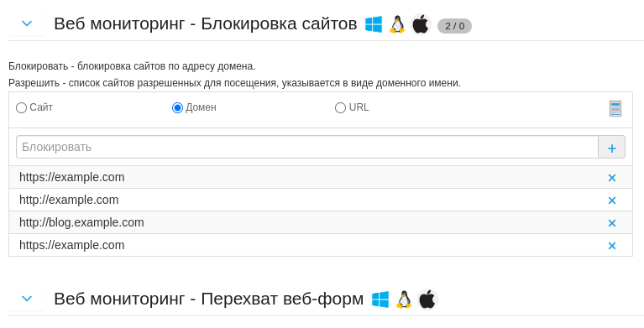Image resolution: width=644 pixels, height=328 pixels.
Task: Click Linux penguin icon beside Блокировка сайтов heading
Action: pyautogui.click(x=397, y=24)
